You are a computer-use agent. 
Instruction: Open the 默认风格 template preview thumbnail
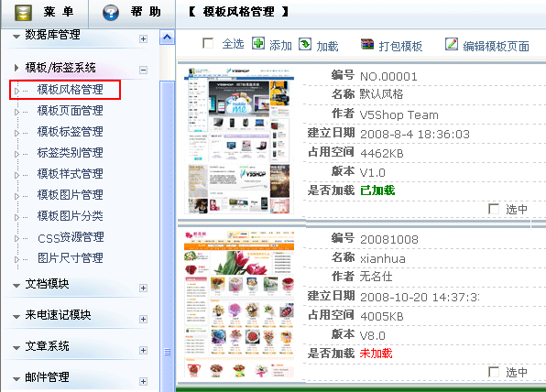click(239, 141)
